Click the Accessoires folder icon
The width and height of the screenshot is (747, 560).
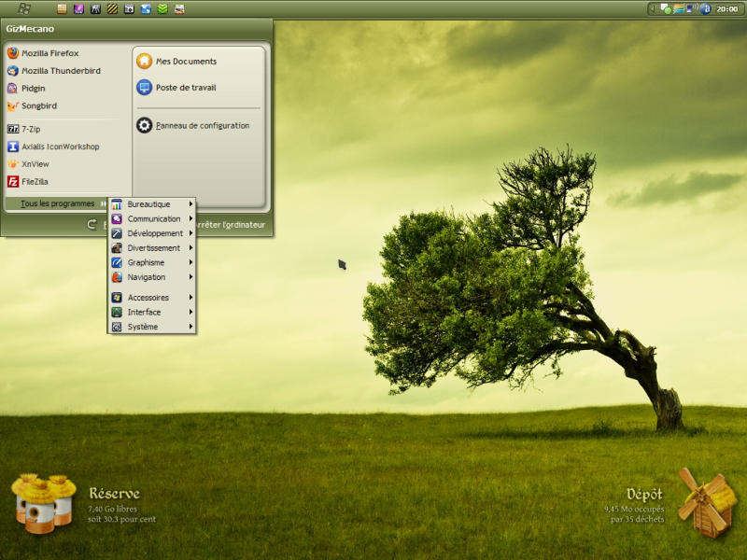(x=117, y=297)
